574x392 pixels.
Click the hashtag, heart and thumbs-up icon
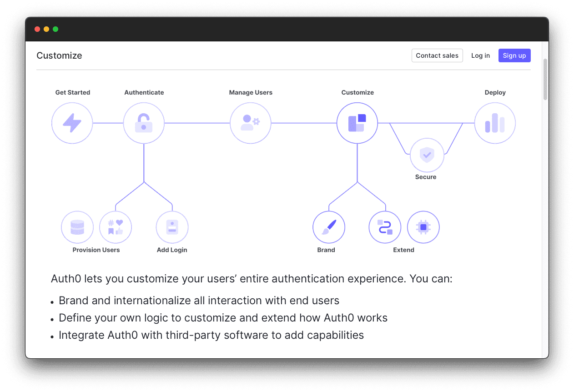click(x=116, y=227)
